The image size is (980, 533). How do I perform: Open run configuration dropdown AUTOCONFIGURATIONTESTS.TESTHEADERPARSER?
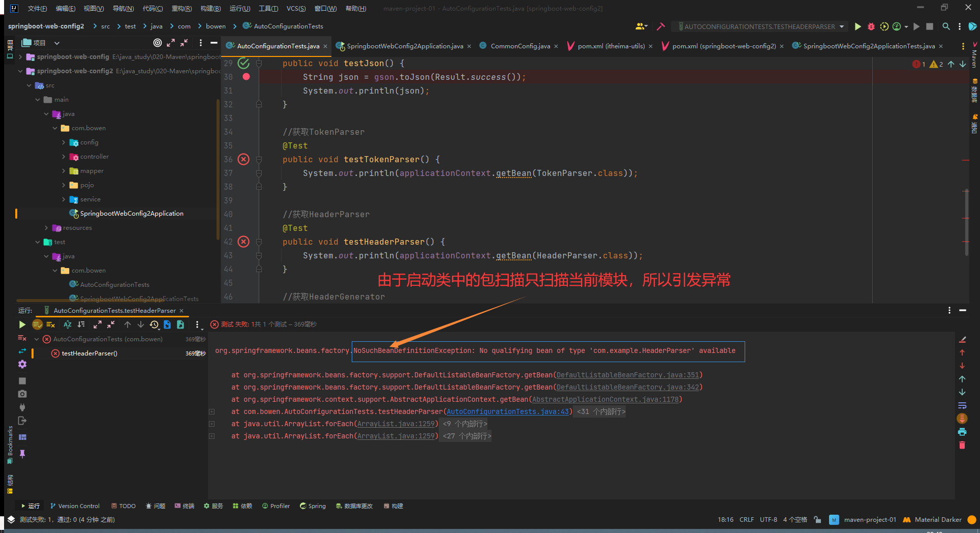coord(761,26)
